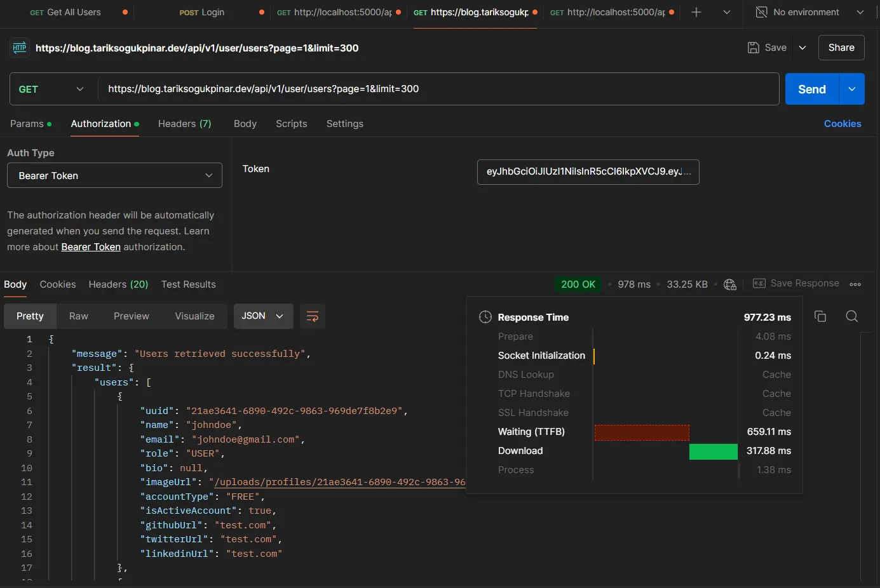Open the network information globe icon
The width and height of the screenshot is (880, 588).
tap(730, 284)
